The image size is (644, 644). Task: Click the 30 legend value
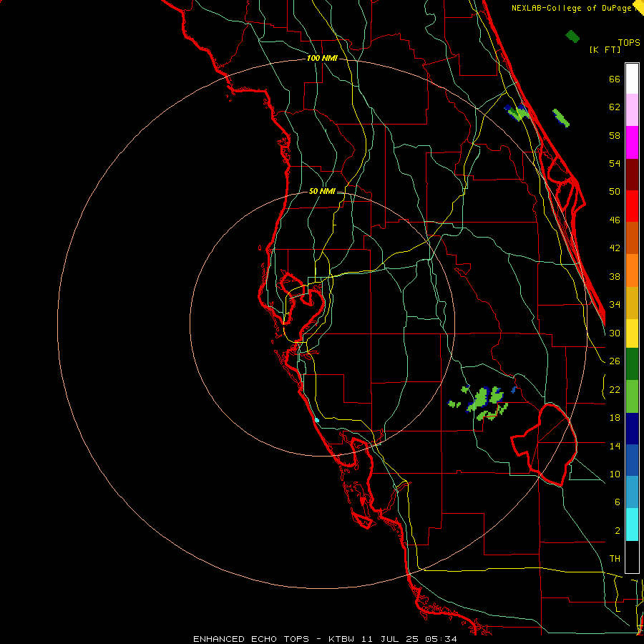pyautogui.click(x=615, y=333)
